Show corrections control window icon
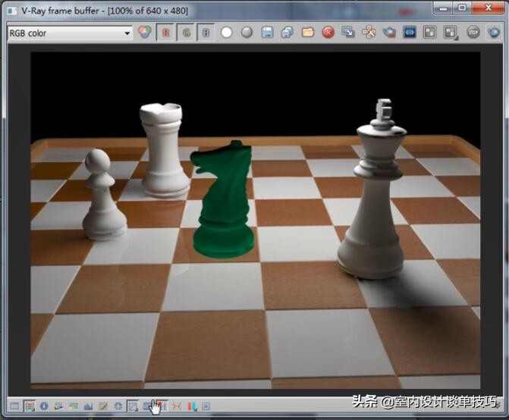The image size is (509, 420). (14, 406)
